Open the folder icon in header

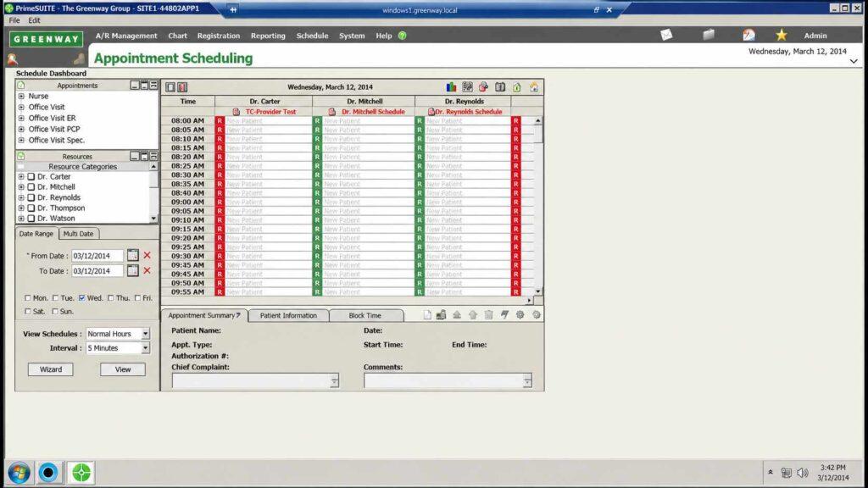click(x=709, y=35)
